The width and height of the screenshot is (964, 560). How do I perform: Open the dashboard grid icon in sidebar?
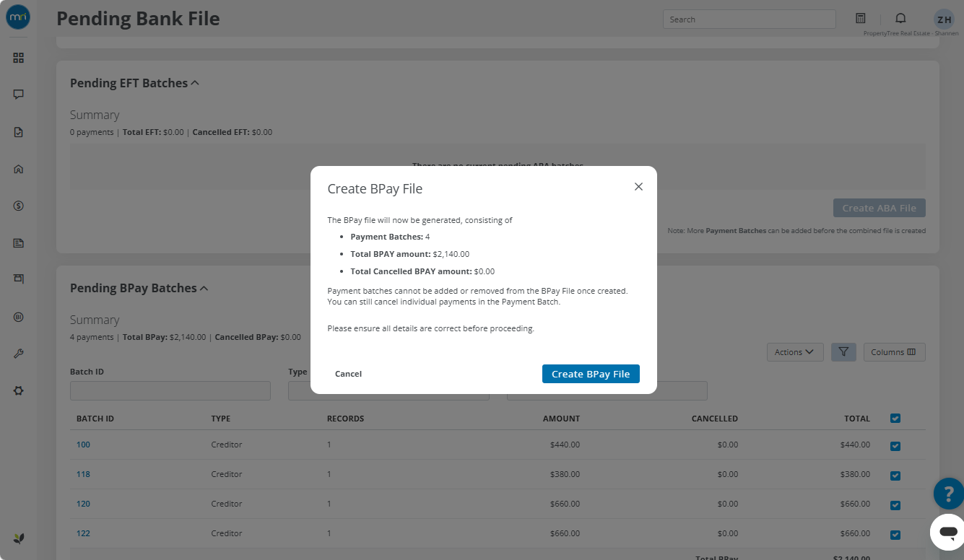(x=19, y=58)
